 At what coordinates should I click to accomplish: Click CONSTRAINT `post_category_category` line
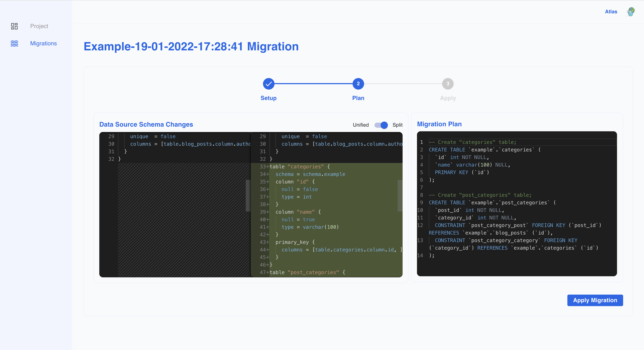(514, 244)
